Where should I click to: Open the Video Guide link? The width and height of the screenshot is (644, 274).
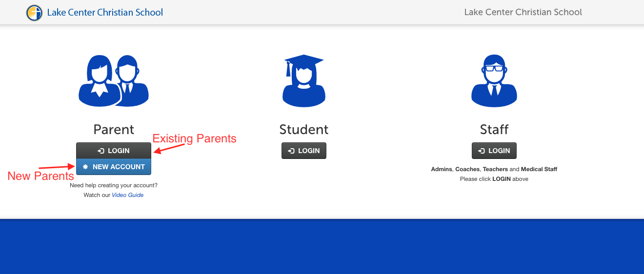point(127,195)
